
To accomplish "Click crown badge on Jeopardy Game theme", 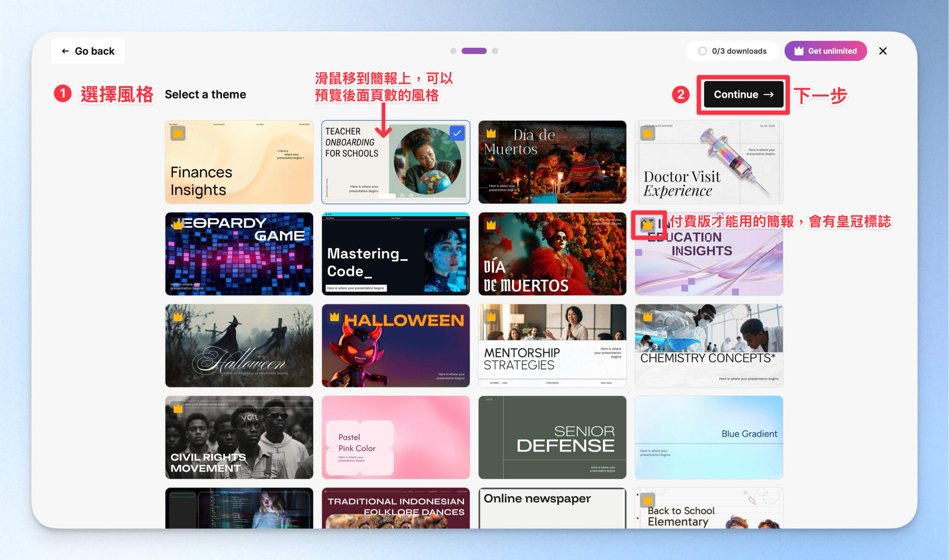I will (178, 225).
